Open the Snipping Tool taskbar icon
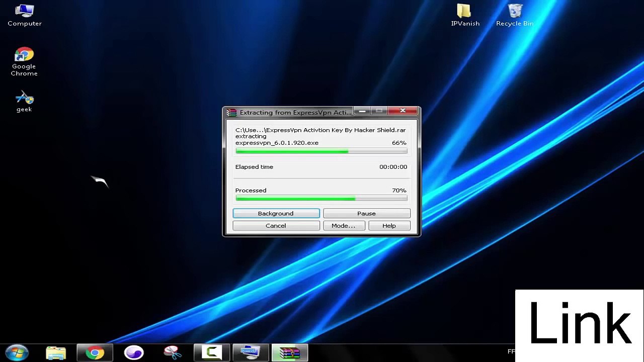Screen dimensions: 644x362 click(173, 353)
